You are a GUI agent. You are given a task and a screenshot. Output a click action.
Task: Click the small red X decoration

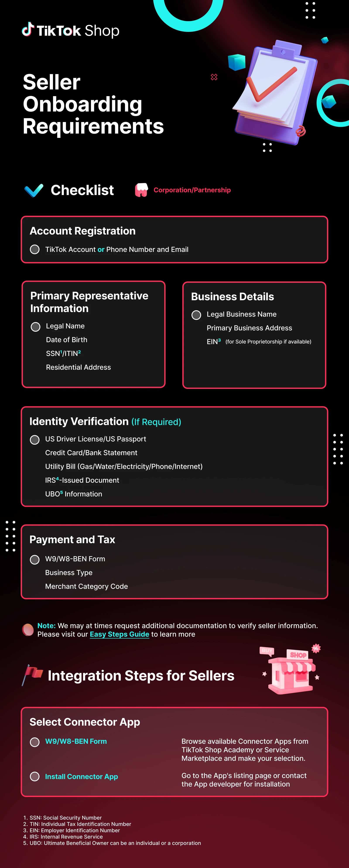214,77
